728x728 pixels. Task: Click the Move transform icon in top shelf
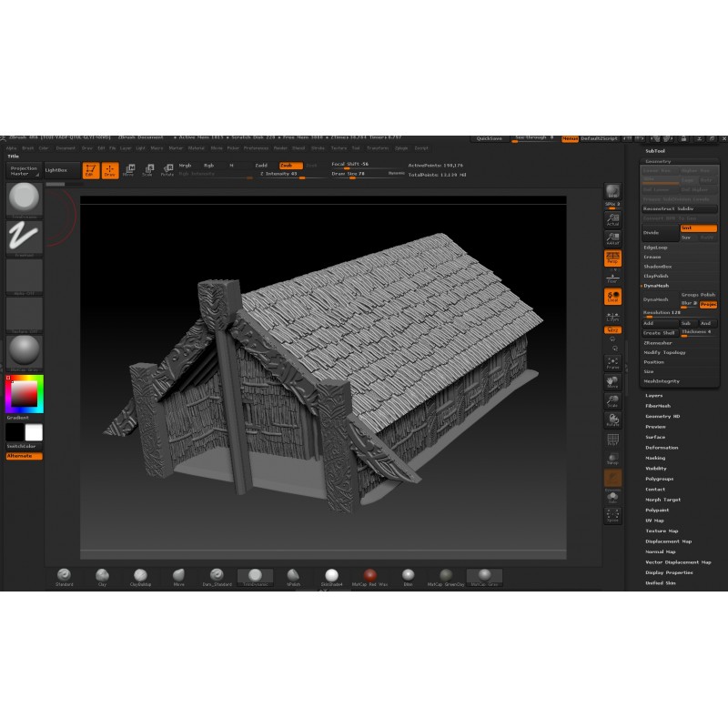click(128, 170)
